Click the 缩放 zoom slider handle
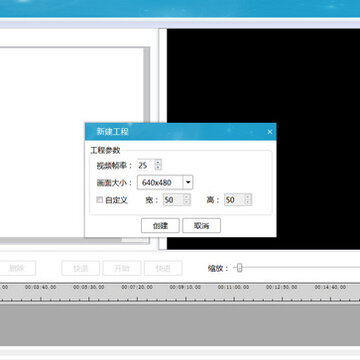 click(x=239, y=268)
